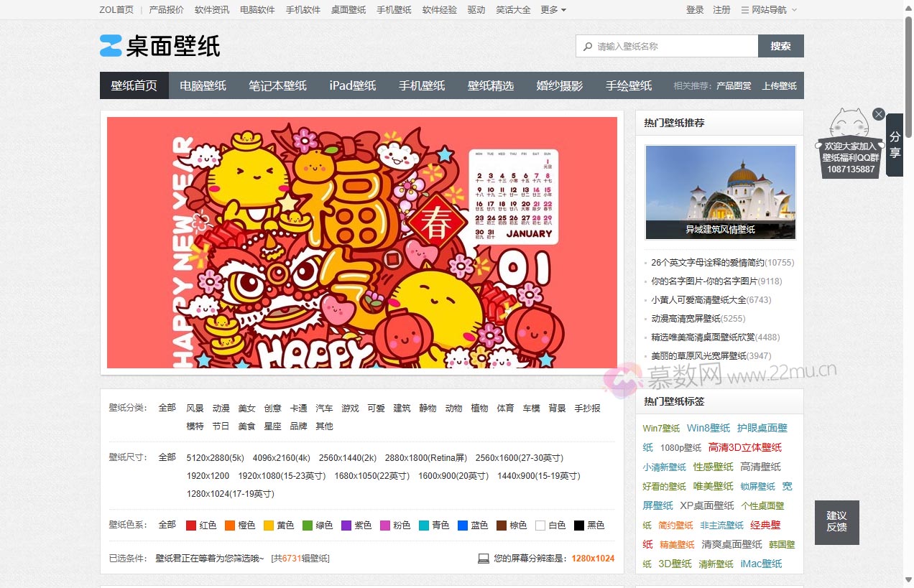The image size is (914, 588).
Task: Select 软件资讯 in the top menu
Action: (x=211, y=10)
